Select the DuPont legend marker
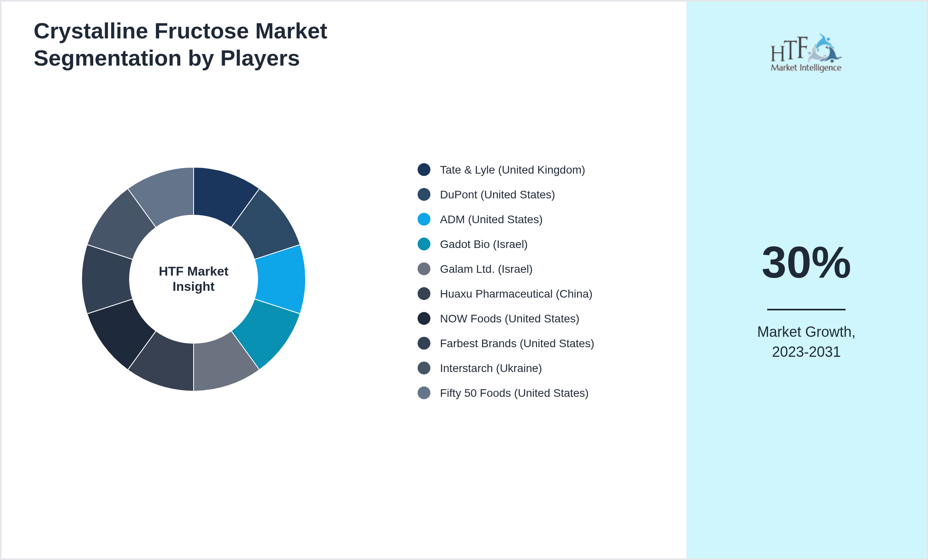 coord(423,195)
